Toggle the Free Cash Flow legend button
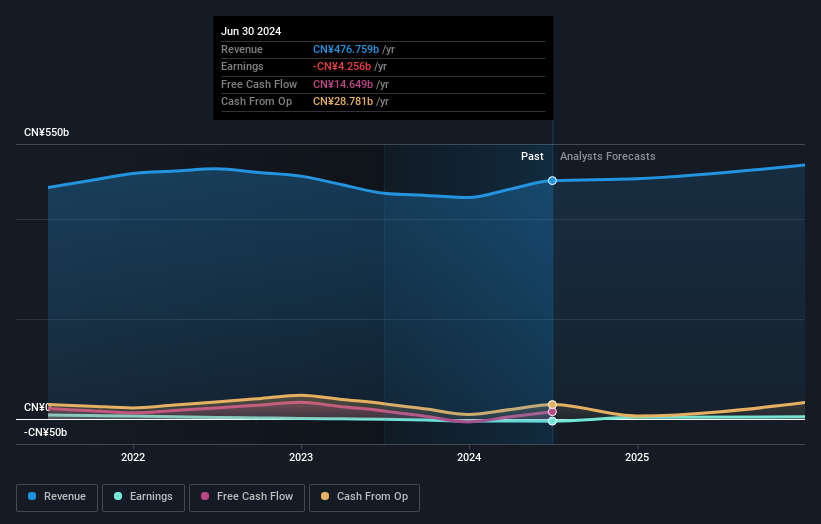This screenshot has height=524, width=821. click(x=247, y=497)
